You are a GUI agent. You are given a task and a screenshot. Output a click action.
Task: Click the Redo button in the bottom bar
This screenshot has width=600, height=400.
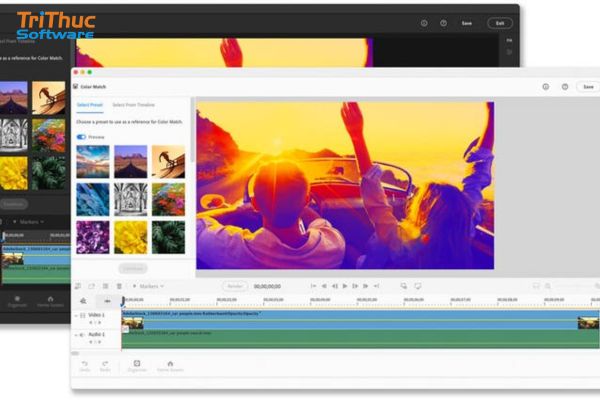(105, 366)
